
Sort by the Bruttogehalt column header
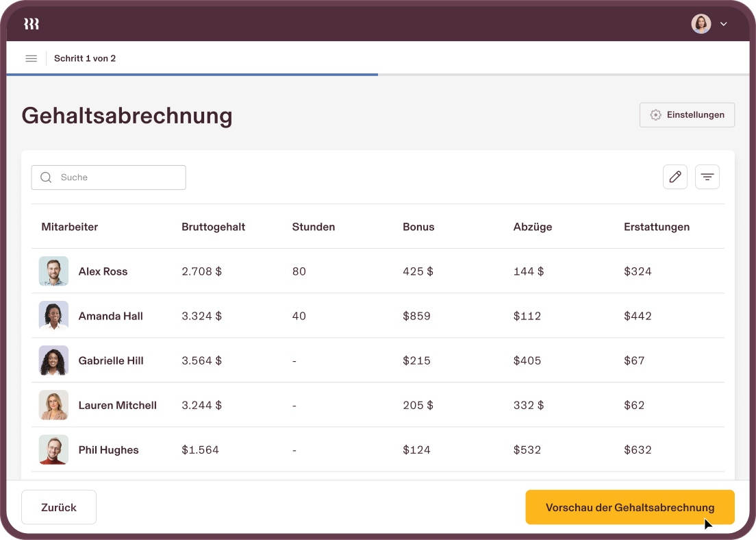point(213,227)
